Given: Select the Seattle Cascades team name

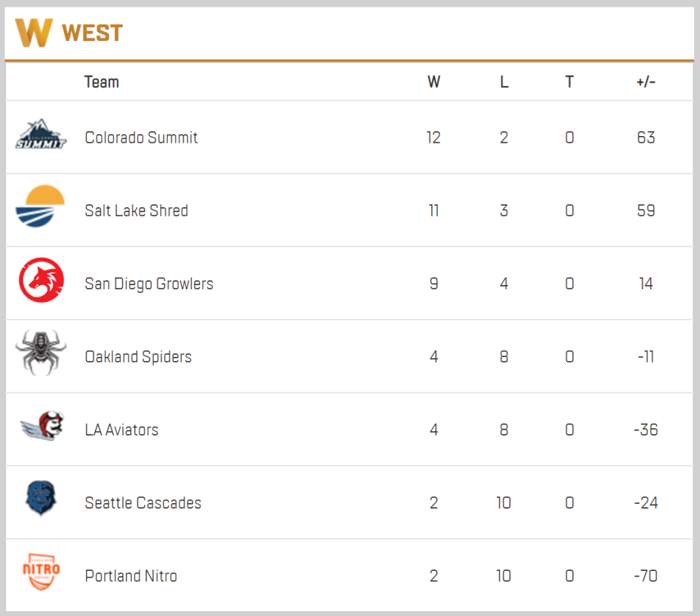Looking at the screenshot, I should click(143, 503).
